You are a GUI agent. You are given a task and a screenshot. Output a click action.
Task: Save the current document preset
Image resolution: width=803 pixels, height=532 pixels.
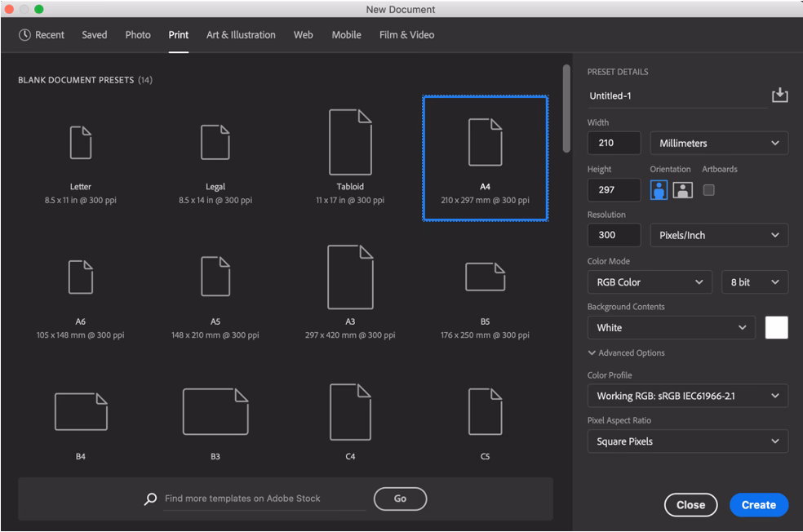point(780,95)
